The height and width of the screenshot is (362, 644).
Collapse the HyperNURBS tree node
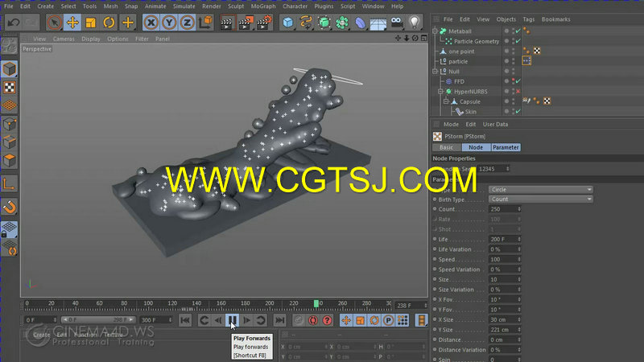point(440,92)
